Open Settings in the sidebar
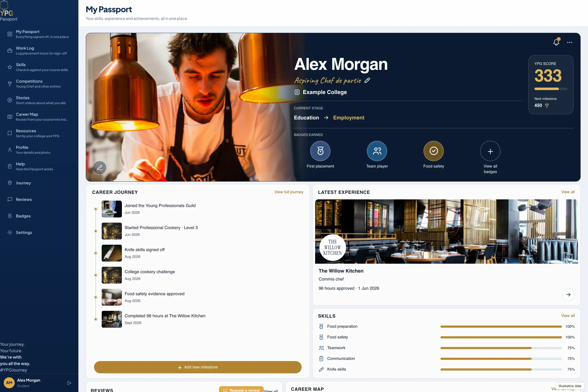 tap(39, 232)
